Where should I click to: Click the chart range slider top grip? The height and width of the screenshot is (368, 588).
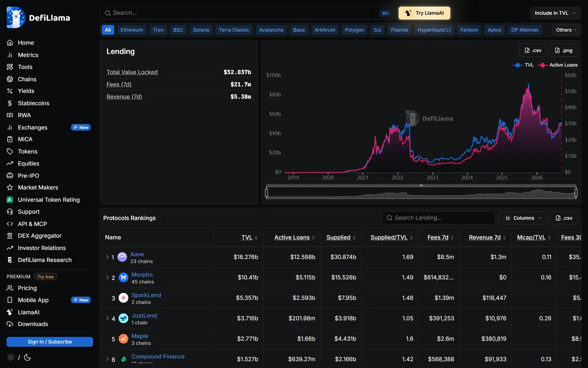pos(421,185)
